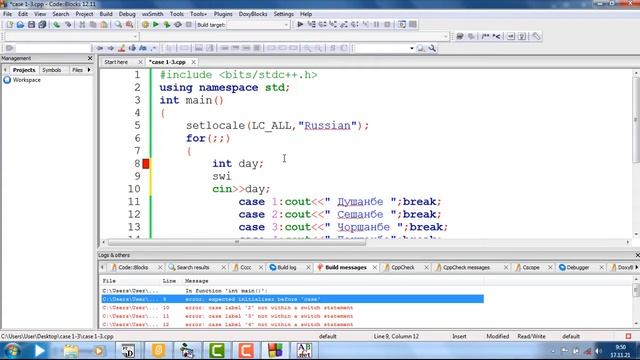Switch to the Build log tab
The width and height of the screenshot is (640, 360).
tap(287, 268)
